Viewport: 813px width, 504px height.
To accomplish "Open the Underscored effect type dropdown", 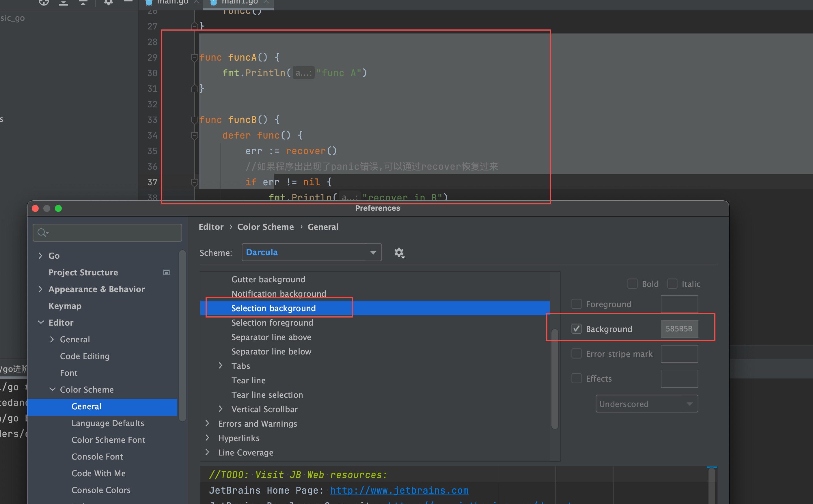I will click(x=647, y=404).
